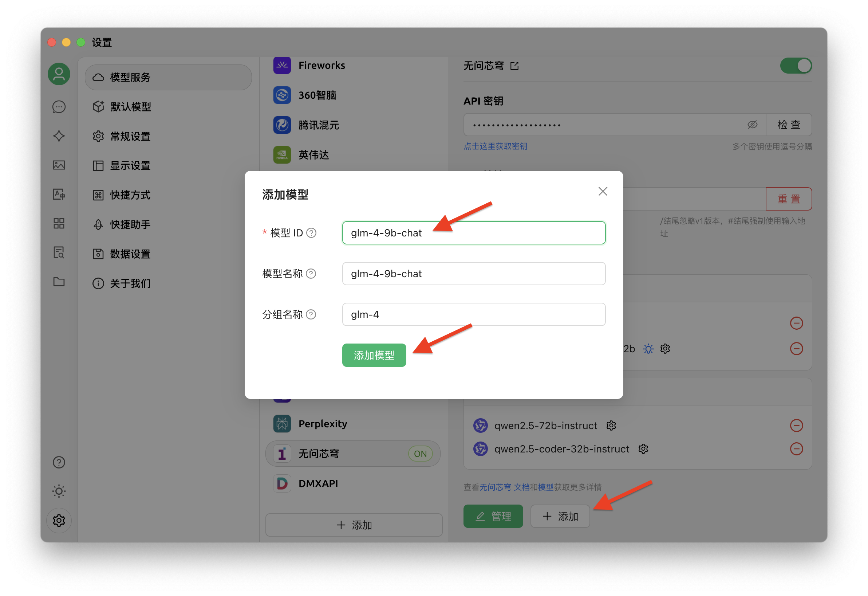Close the 添加模型 dialog
Viewport: 868px width, 596px height.
coord(603,191)
